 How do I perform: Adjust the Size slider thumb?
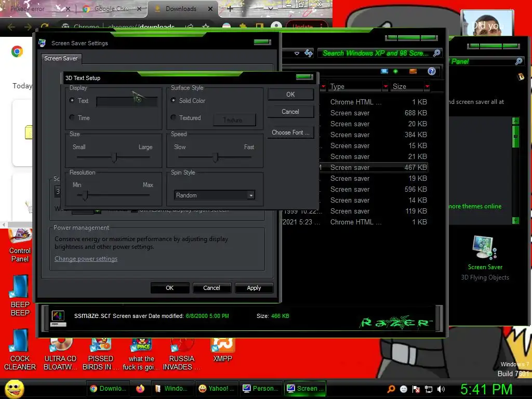tap(115, 157)
